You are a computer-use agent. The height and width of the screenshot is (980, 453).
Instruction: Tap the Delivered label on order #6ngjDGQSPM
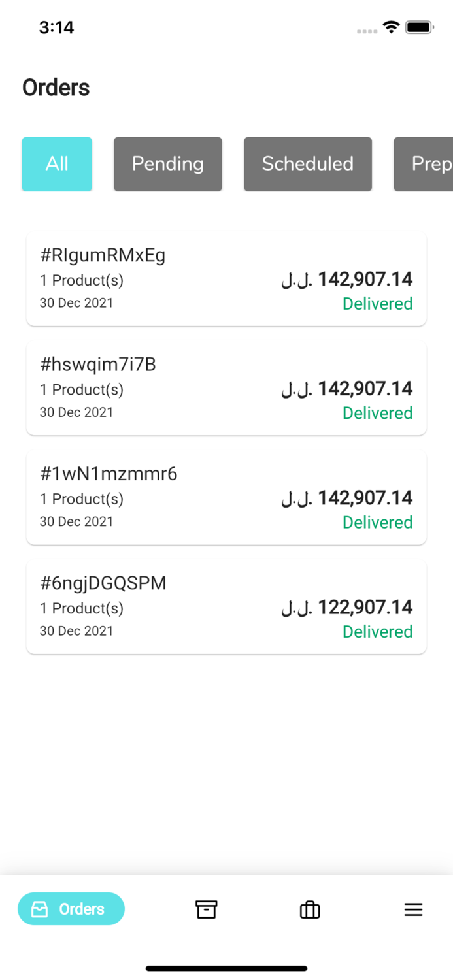[377, 631]
